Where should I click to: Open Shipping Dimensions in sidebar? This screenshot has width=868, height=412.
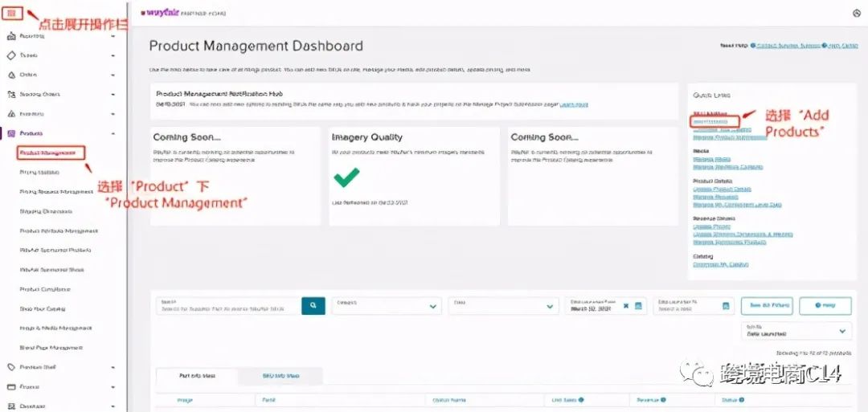coord(46,211)
